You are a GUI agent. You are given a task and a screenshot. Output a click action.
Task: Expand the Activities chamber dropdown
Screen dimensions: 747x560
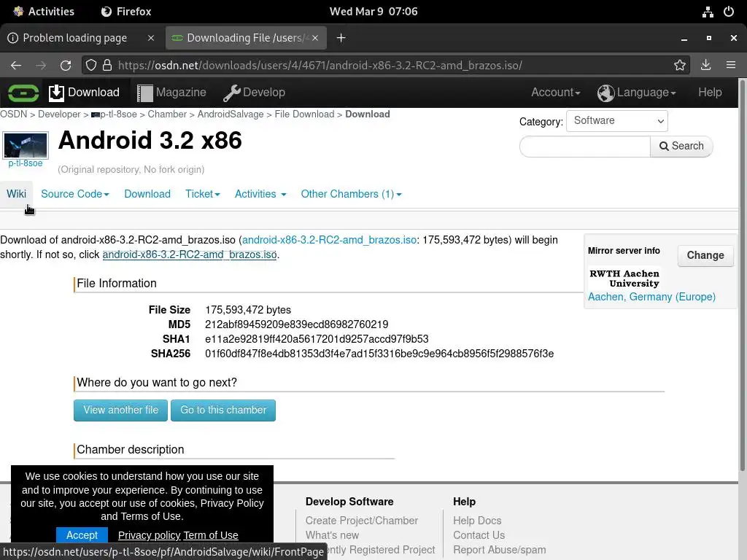(260, 194)
